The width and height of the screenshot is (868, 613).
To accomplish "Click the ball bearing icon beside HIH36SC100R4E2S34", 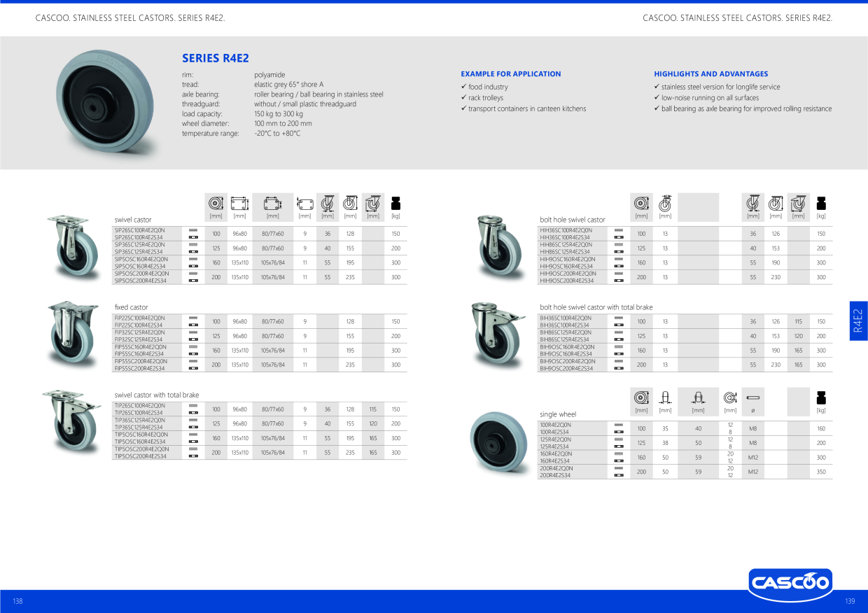I will click(619, 237).
